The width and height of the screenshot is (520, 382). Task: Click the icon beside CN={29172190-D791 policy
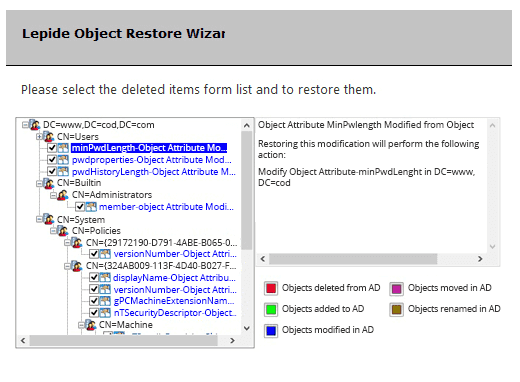tap(77, 242)
